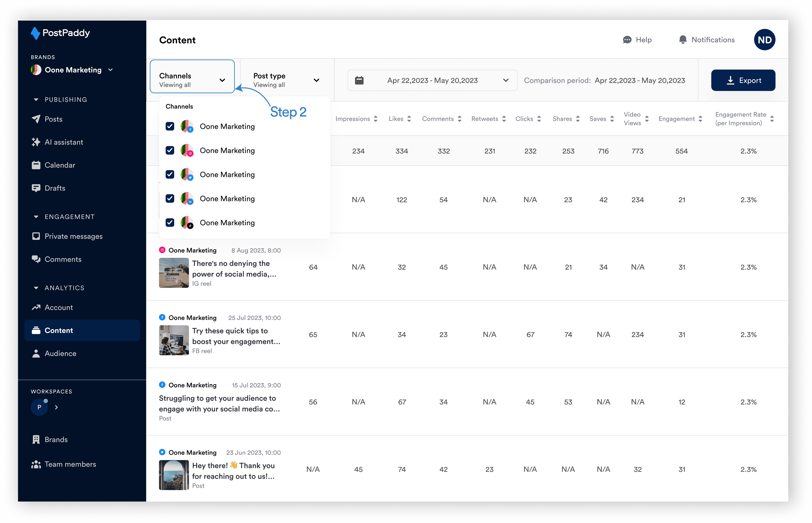
Task: Open Calendar from the sidebar
Action: (59, 165)
